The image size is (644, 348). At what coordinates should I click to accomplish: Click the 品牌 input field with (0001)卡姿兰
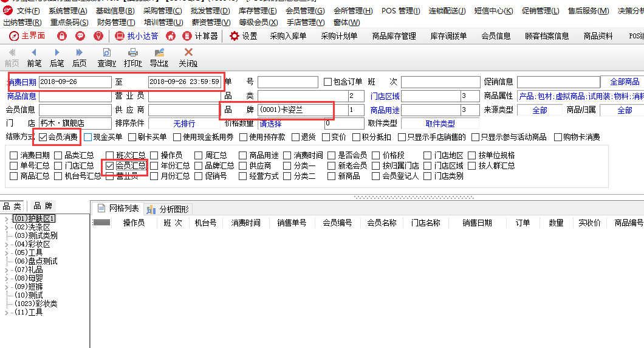click(303, 110)
